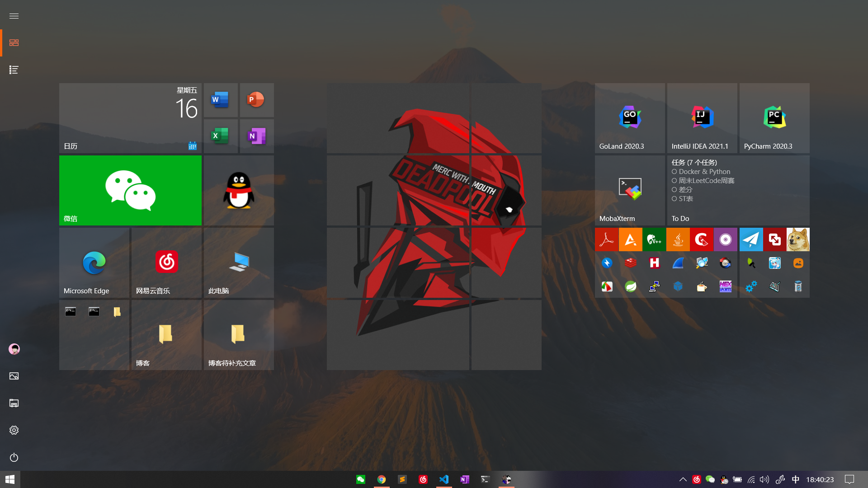
Task: Open Adobe Acrobat red tile
Action: (x=606, y=239)
